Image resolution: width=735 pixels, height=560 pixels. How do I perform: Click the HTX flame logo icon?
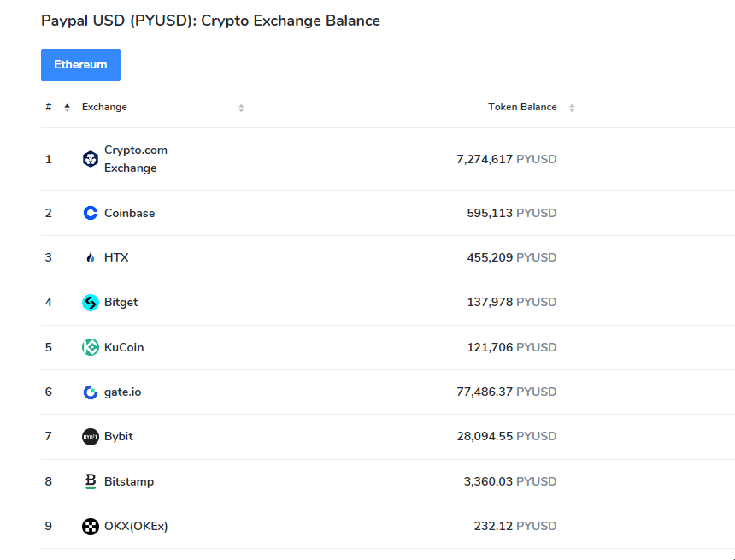coord(91,257)
